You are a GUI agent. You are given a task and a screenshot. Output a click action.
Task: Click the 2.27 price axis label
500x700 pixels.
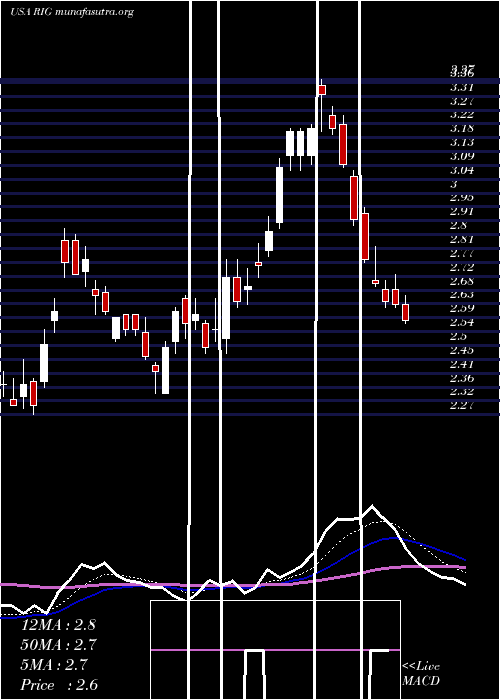click(462, 405)
